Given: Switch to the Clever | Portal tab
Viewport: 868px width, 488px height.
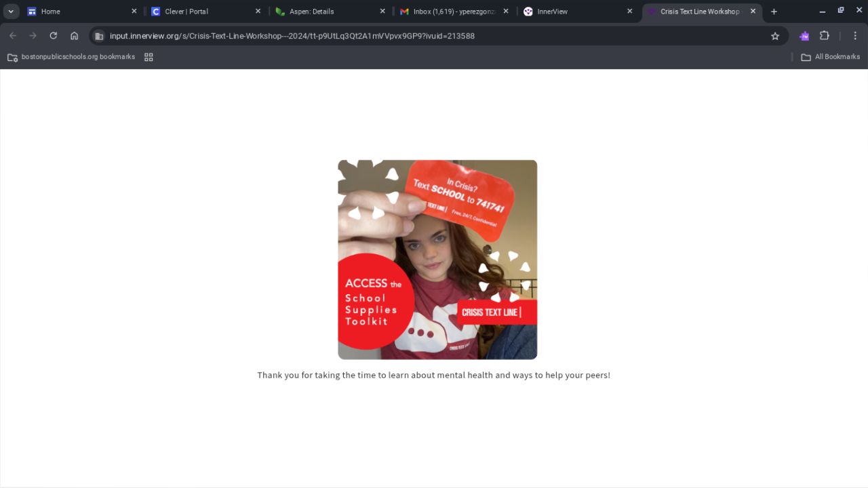Looking at the screenshot, I should click(x=206, y=12).
